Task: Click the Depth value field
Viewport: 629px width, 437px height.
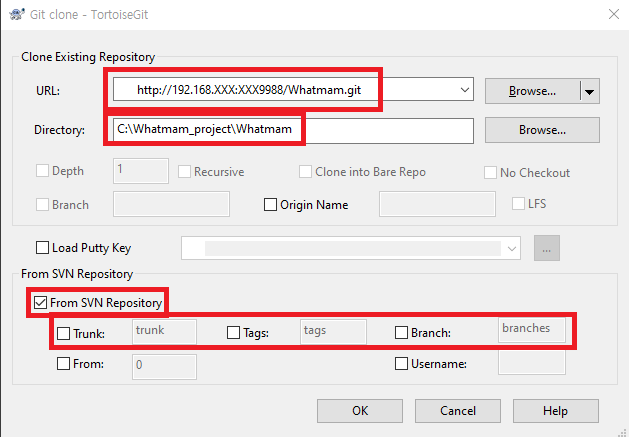Action: pos(141,171)
